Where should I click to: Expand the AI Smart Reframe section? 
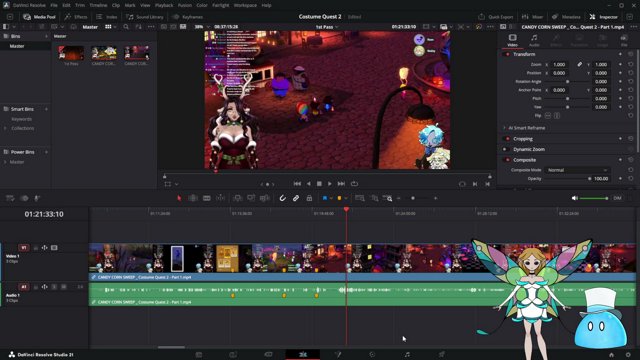point(504,128)
